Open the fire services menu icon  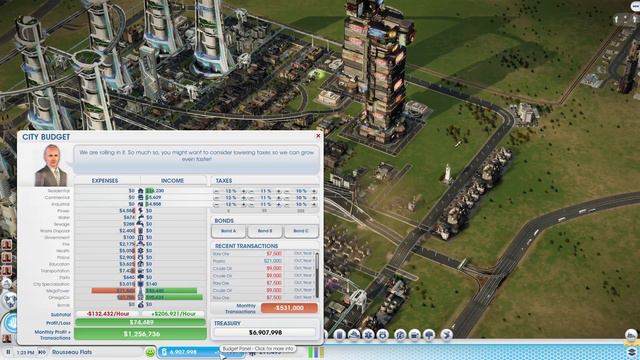(354, 335)
